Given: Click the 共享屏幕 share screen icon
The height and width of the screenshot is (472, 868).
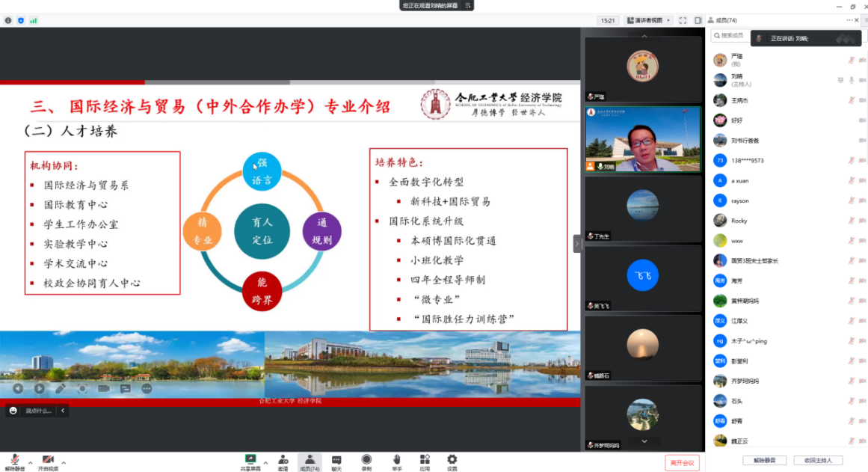Looking at the screenshot, I should pyautogui.click(x=250, y=459).
